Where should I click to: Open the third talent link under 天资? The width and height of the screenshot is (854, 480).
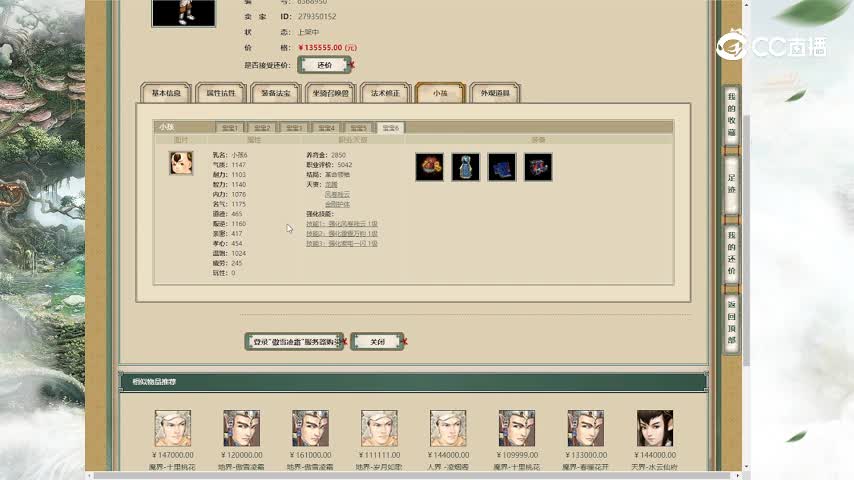(338, 204)
